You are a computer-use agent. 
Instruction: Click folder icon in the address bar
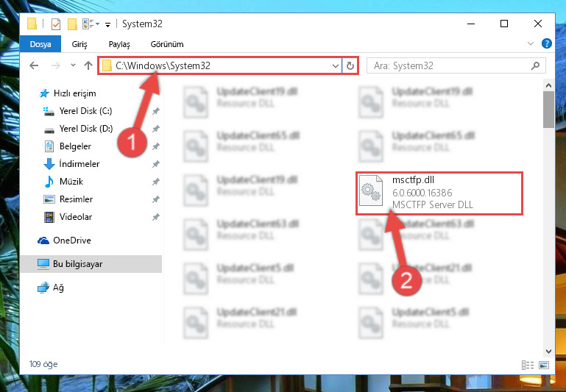[x=107, y=65]
